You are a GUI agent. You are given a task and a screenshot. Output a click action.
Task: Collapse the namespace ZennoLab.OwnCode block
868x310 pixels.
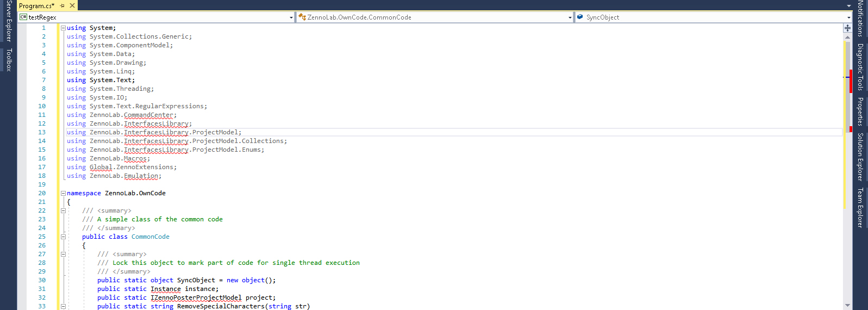pos(63,193)
